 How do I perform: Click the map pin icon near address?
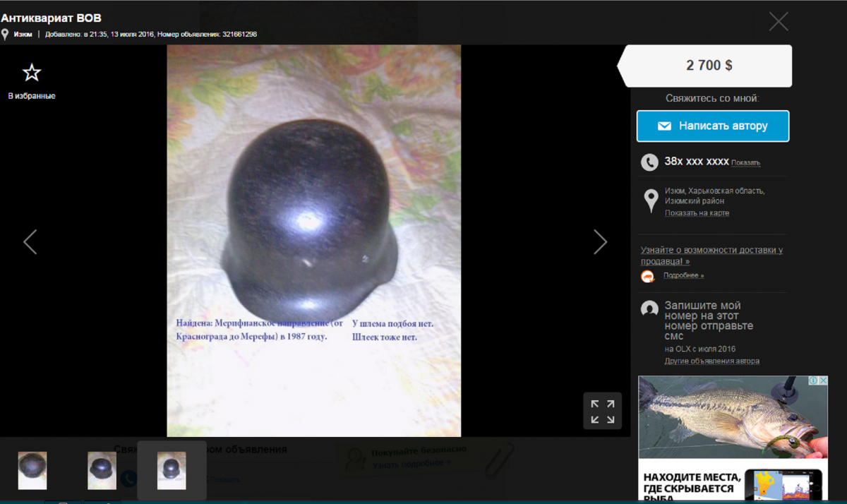[651, 200]
